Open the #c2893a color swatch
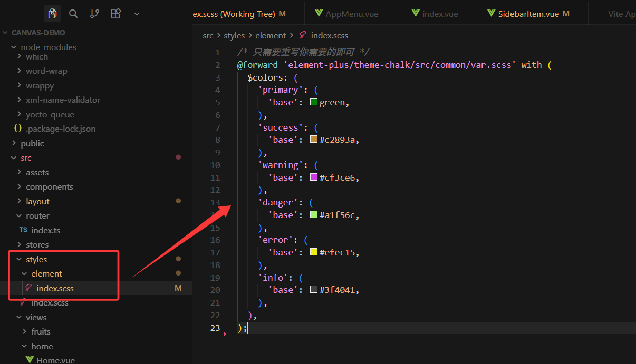 click(314, 140)
